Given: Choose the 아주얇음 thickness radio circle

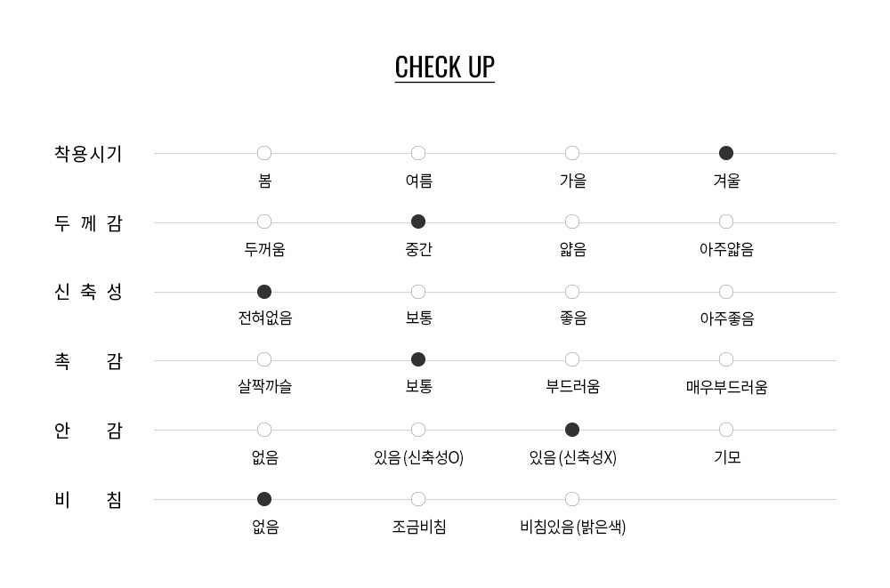Looking at the screenshot, I should tap(726, 222).
